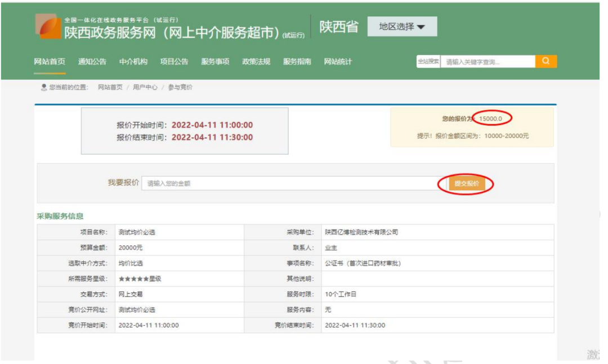Click the Shaanxi government service site logo
This screenshot has height=364, width=608.
point(48,26)
